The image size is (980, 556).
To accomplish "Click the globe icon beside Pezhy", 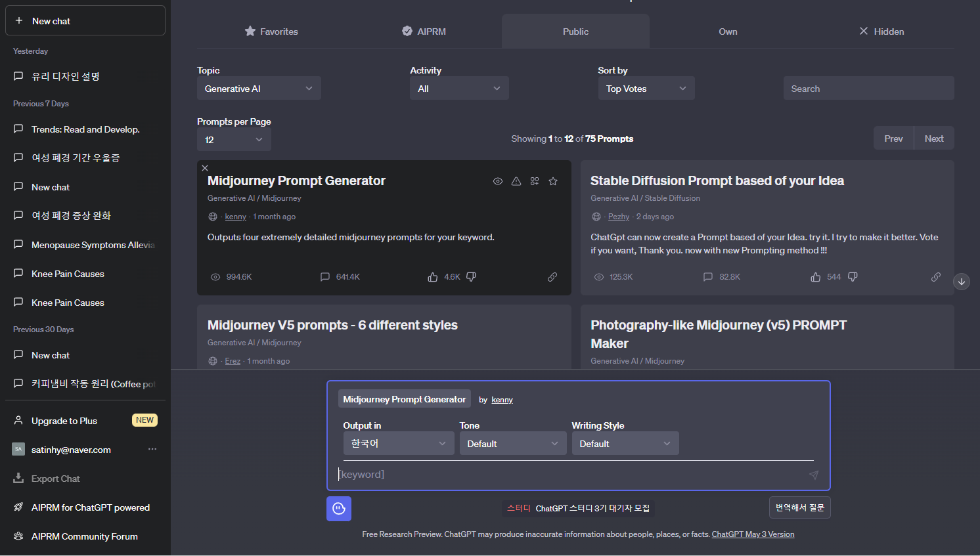I will pyautogui.click(x=596, y=217).
